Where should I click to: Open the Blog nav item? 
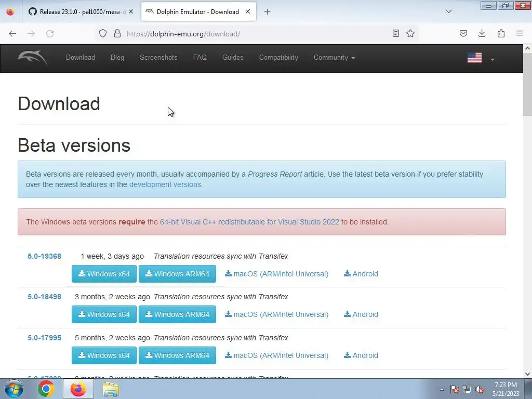point(117,58)
